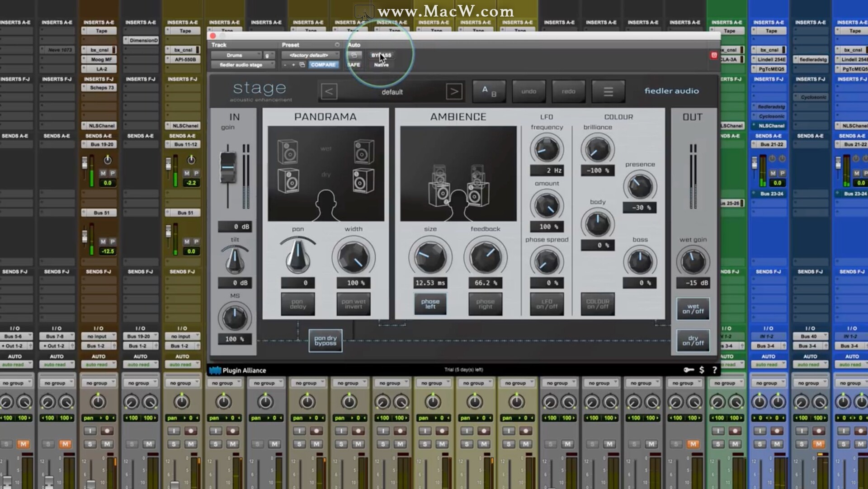
Task: Click the Native plugin format selector
Action: pos(381,65)
